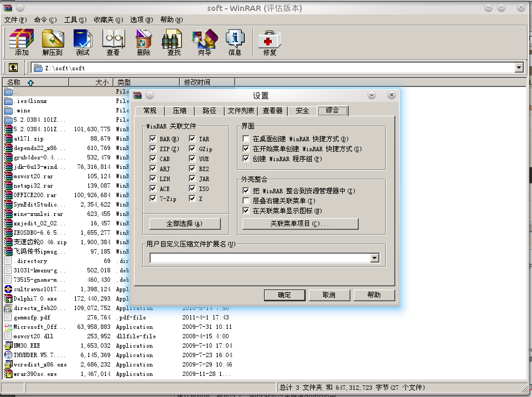Open the 收藏夹 (Favorites) menu

109,20
